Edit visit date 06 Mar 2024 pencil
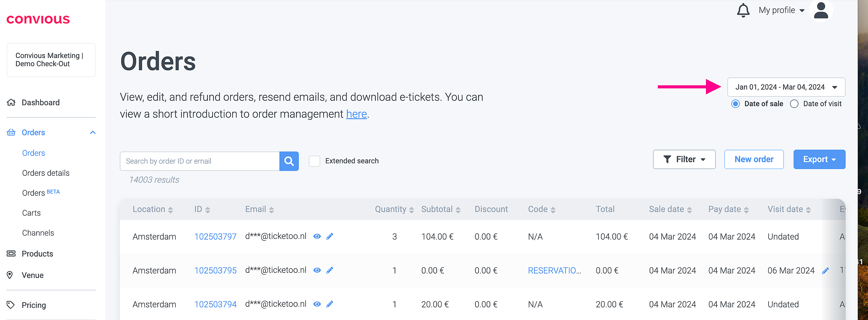868x320 pixels. pos(825,271)
